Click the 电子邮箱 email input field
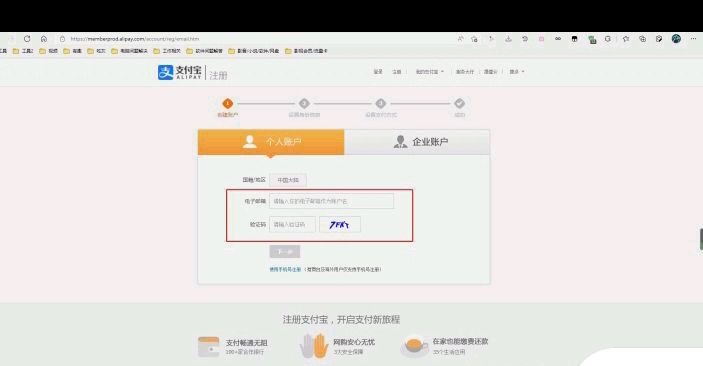 pos(331,201)
